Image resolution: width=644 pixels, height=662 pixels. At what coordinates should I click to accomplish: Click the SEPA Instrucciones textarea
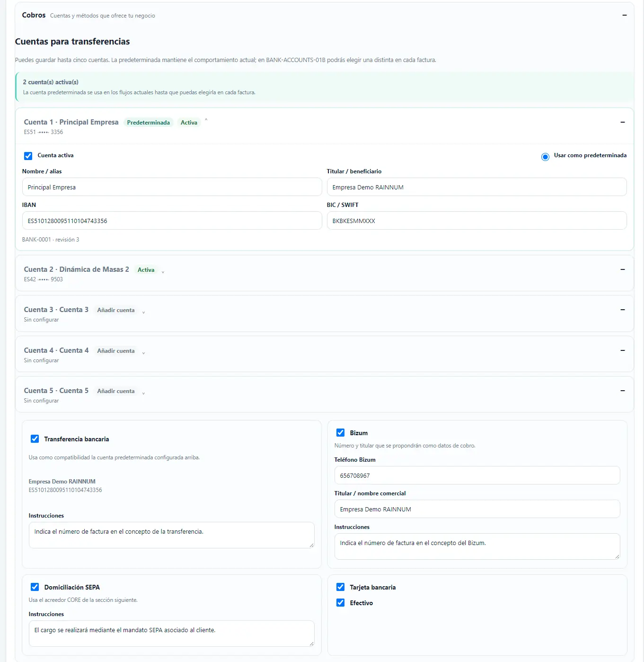171,634
